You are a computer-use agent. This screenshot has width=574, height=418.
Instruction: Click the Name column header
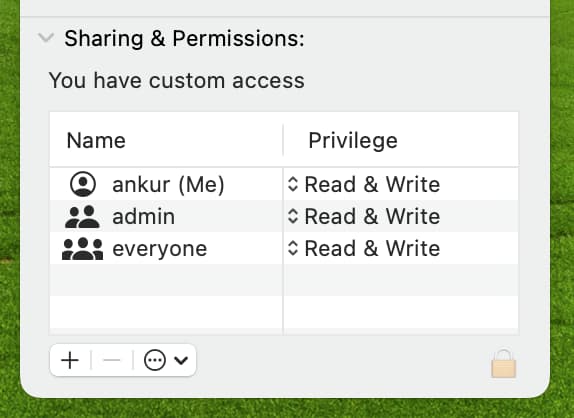click(x=96, y=141)
